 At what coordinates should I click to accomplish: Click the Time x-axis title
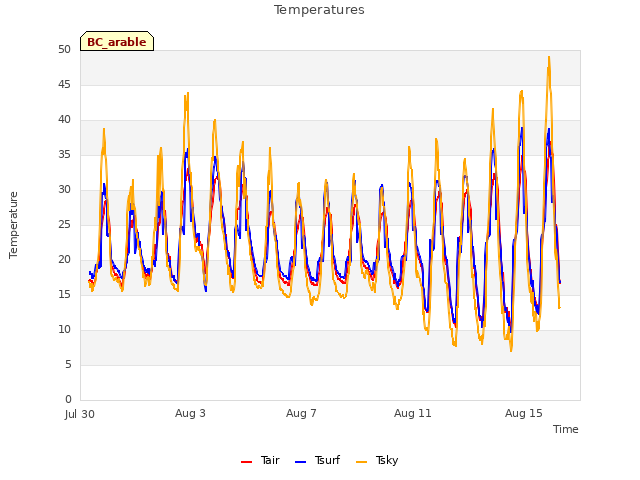point(565,429)
